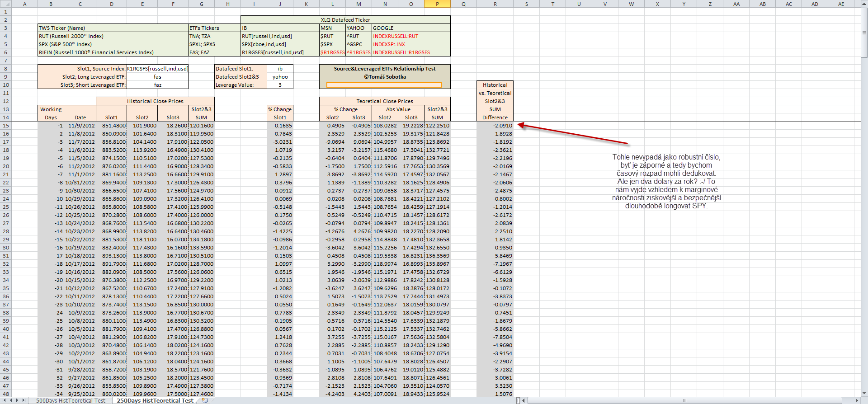Select the Datafeed Slot2&3 yahoo cell
Screen dimensions: 868x404
point(280,77)
